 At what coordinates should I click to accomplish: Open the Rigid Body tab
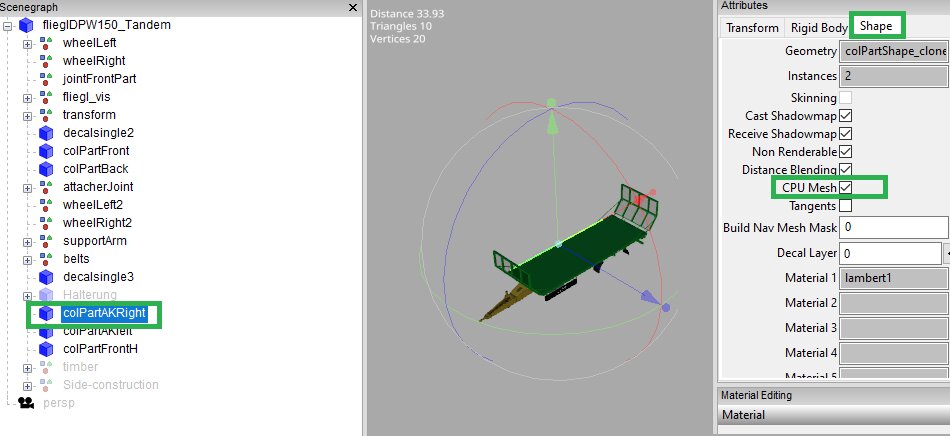coord(817,27)
